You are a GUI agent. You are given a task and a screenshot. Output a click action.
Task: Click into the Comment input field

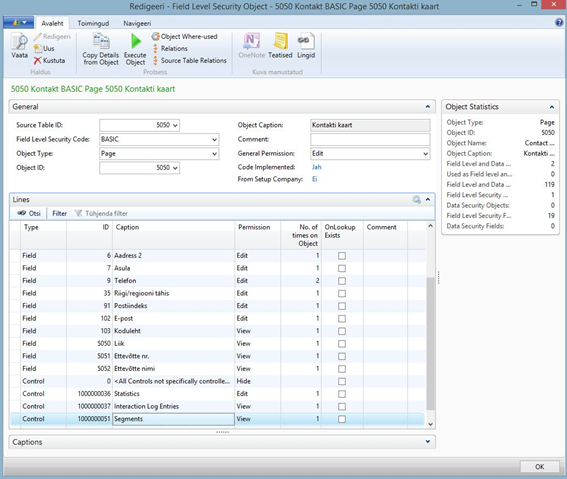pos(370,140)
